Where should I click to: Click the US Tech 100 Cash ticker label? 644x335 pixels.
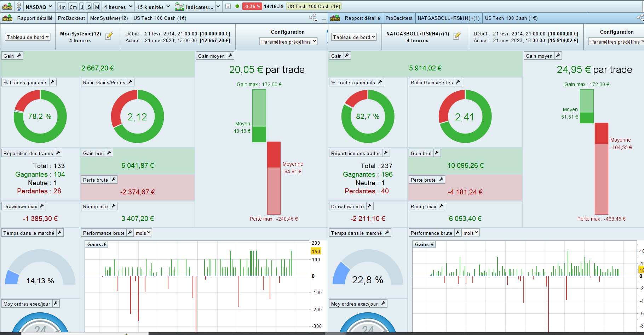pyautogui.click(x=314, y=6)
